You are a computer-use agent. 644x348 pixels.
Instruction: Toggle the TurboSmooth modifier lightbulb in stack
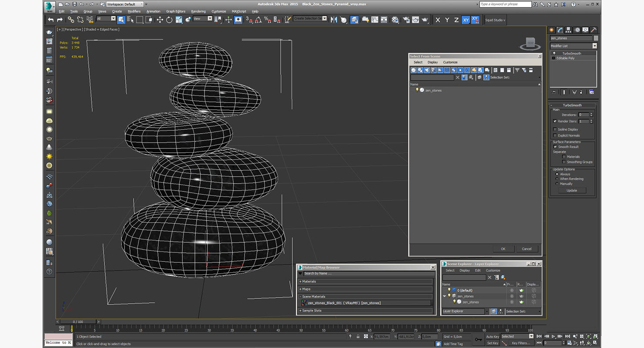point(554,54)
